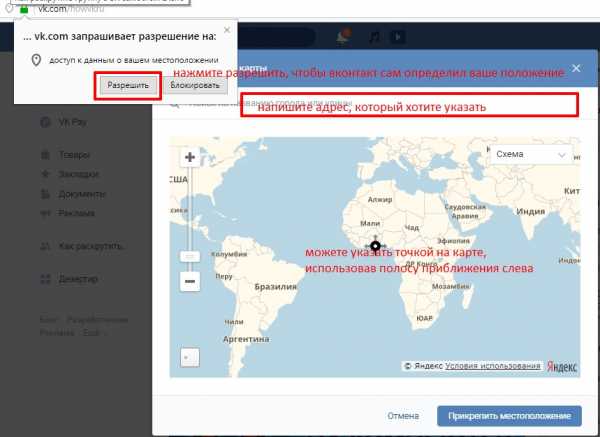Click Саудовская Аравия label on the map

(465, 211)
